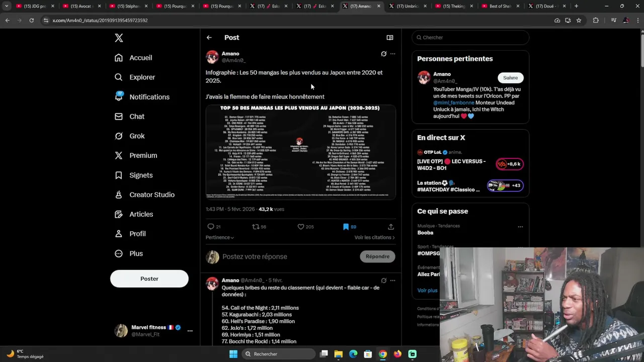Click the Poster button
Viewport: 644px width, 362px height.
pos(149,279)
